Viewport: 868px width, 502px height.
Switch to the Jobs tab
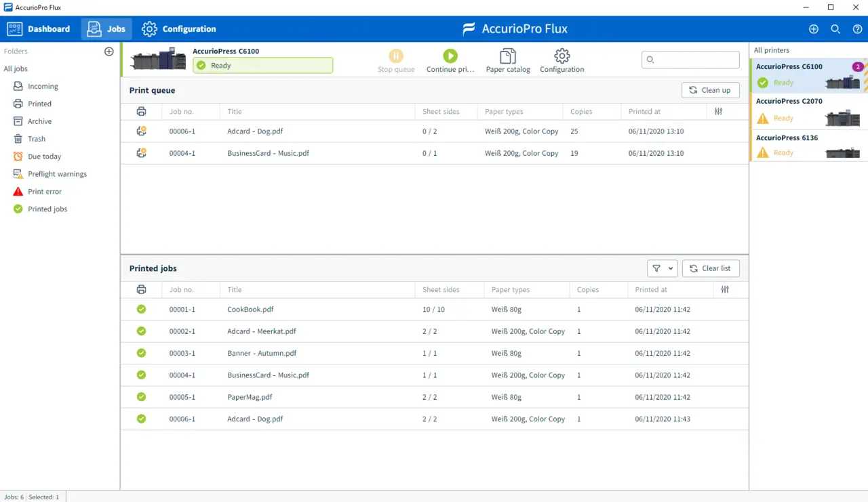106,29
